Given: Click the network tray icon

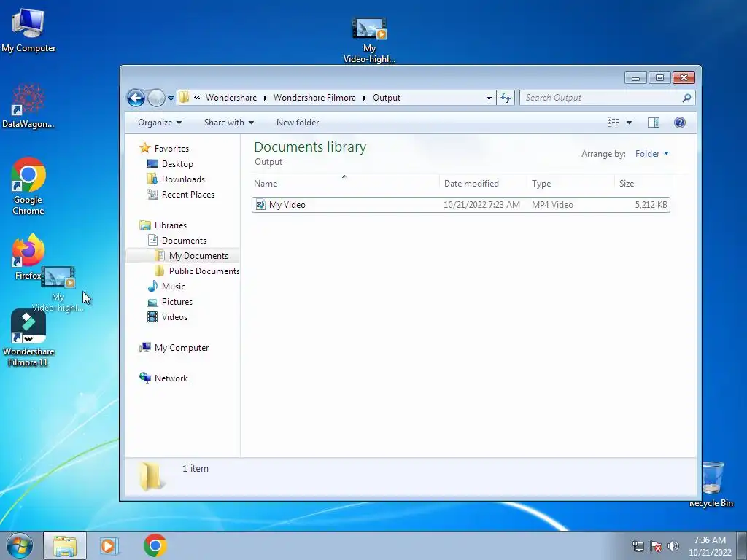Looking at the screenshot, I should tap(638, 546).
